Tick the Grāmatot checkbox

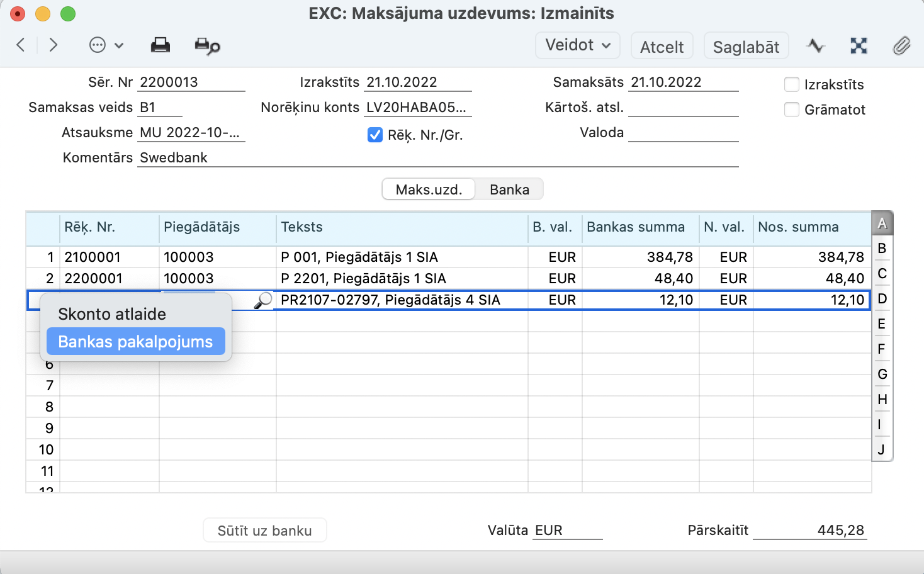coord(792,110)
